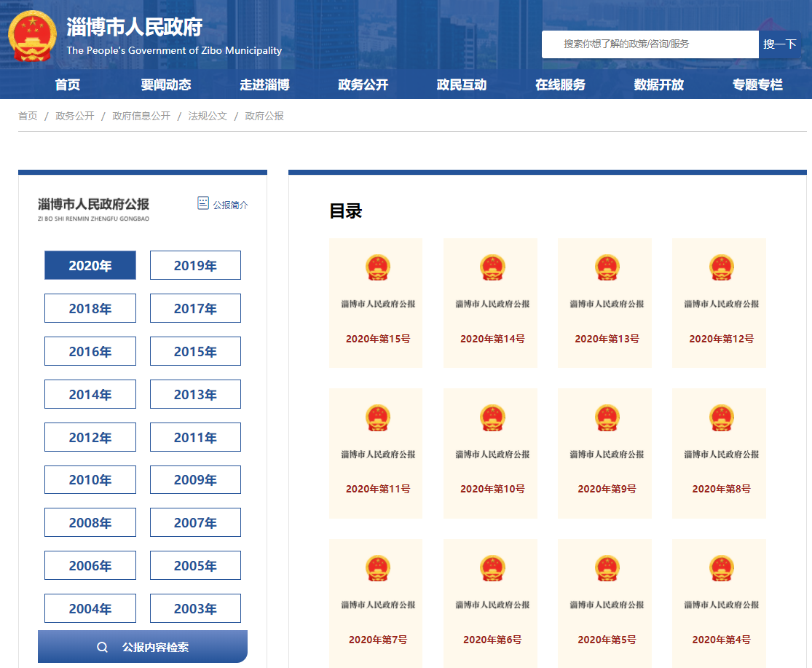Click the site search input field
812x668 pixels.
650,44
